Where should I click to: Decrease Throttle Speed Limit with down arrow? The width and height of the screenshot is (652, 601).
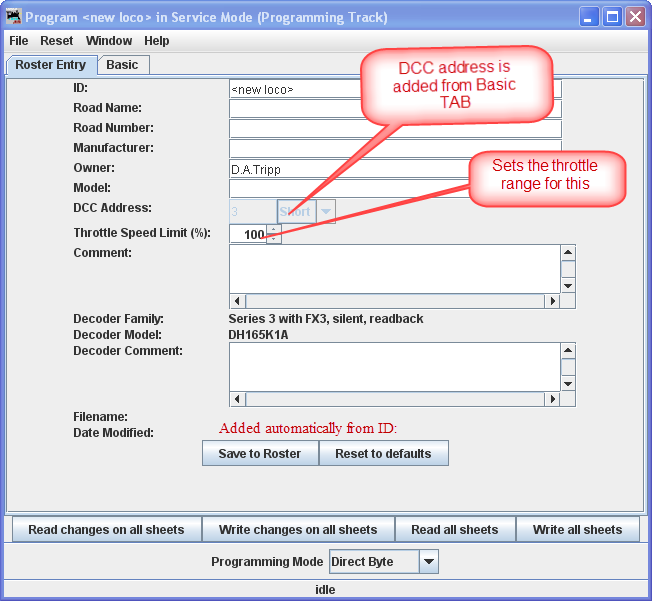[274, 238]
